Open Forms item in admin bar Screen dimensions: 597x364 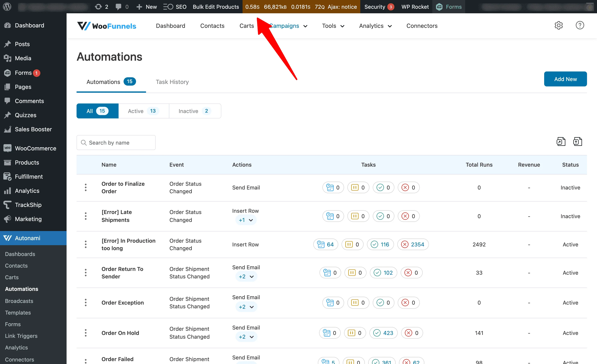[x=448, y=6]
